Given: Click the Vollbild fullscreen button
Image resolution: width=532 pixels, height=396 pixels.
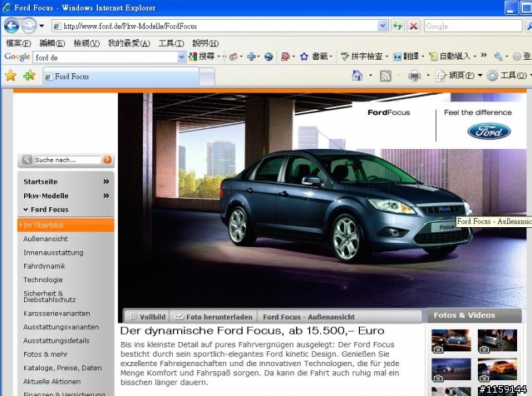Looking at the screenshot, I should coord(147,316).
